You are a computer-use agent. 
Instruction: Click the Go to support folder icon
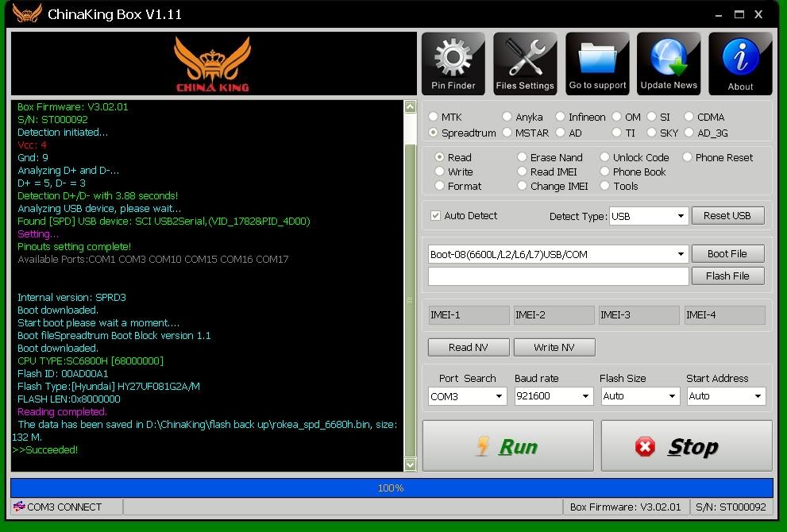click(x=597, y=64)
